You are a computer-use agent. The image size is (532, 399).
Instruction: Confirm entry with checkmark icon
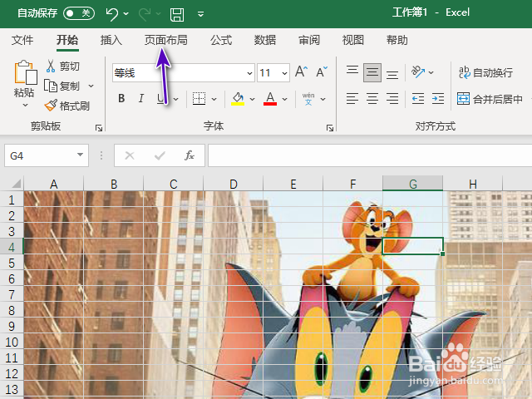160,155
